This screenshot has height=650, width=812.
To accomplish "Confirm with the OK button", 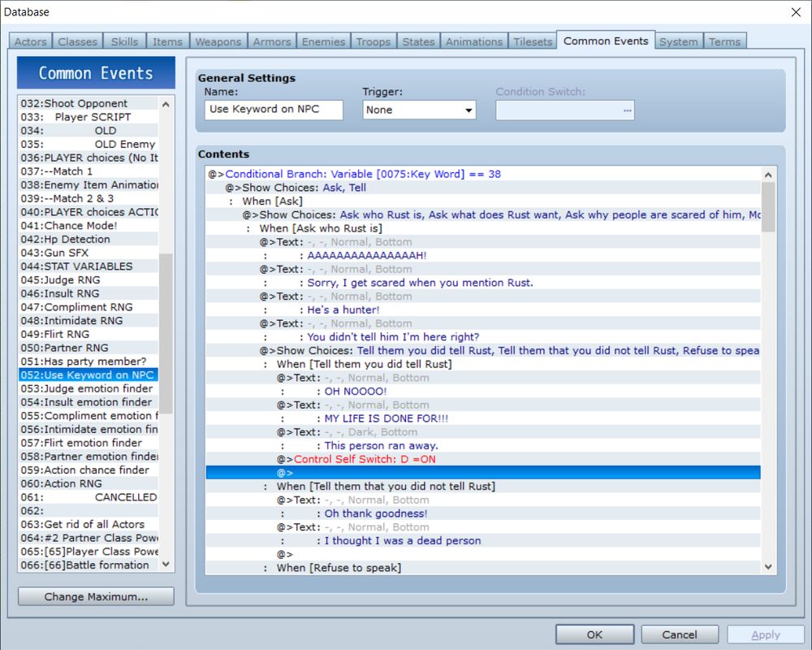I will 594,635.
